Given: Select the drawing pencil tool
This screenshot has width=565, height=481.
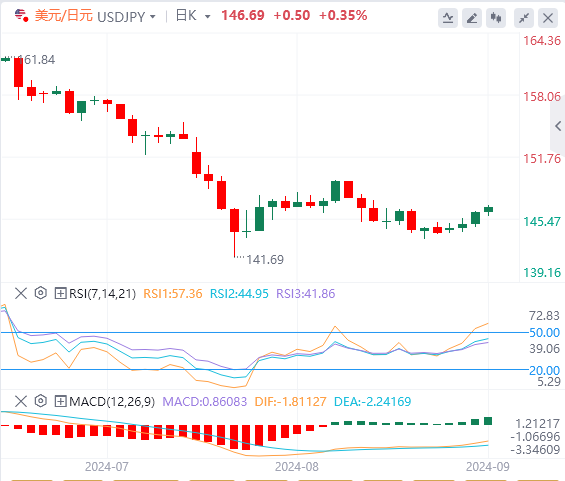Looking at the screenshot, I should point(472,18).
